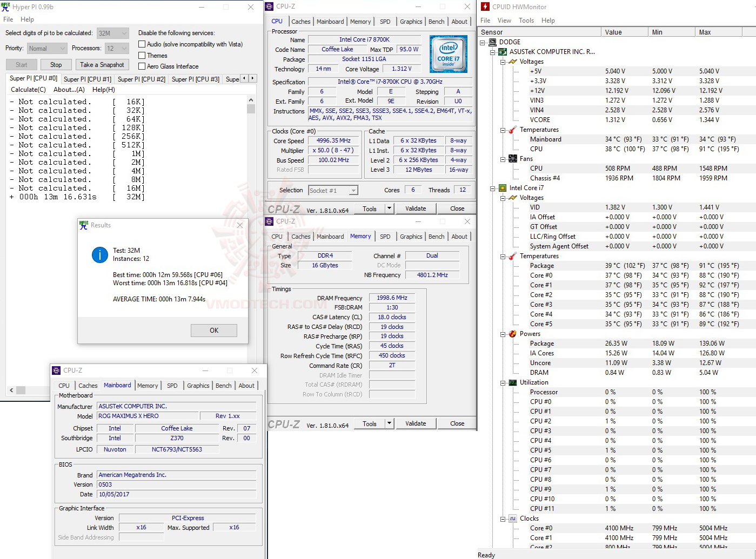Click the ASUSTeK motherboard icon in sensor tree

503,52
